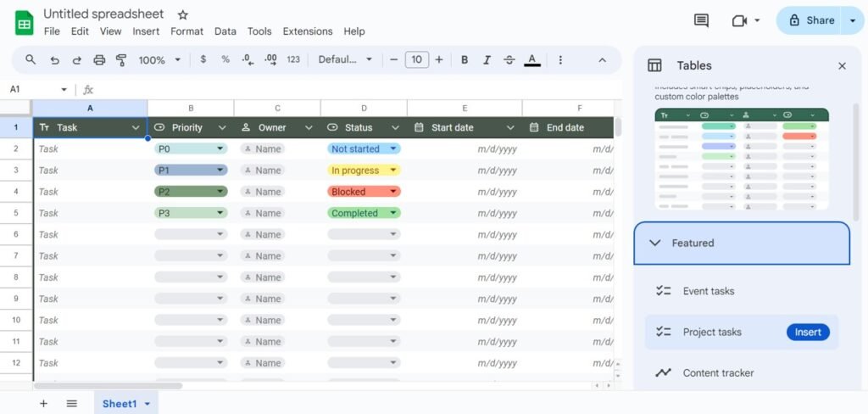This screenshot has width=868, height=414.
Task: Open the Extensions menu
Action: [x=308, y=31]
